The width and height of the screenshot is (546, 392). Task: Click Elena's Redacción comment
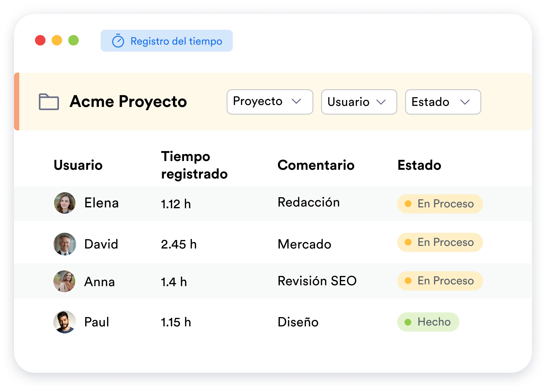[309, 202]
